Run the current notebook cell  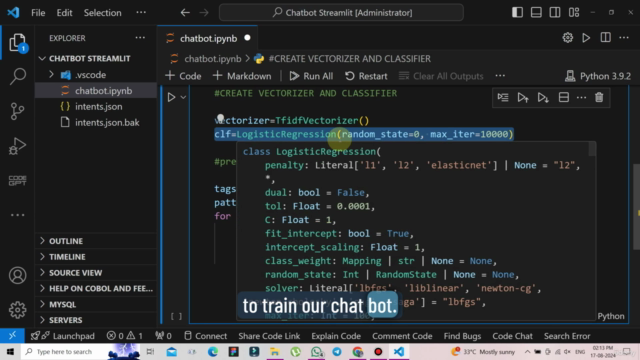click(x=171, y=97)
